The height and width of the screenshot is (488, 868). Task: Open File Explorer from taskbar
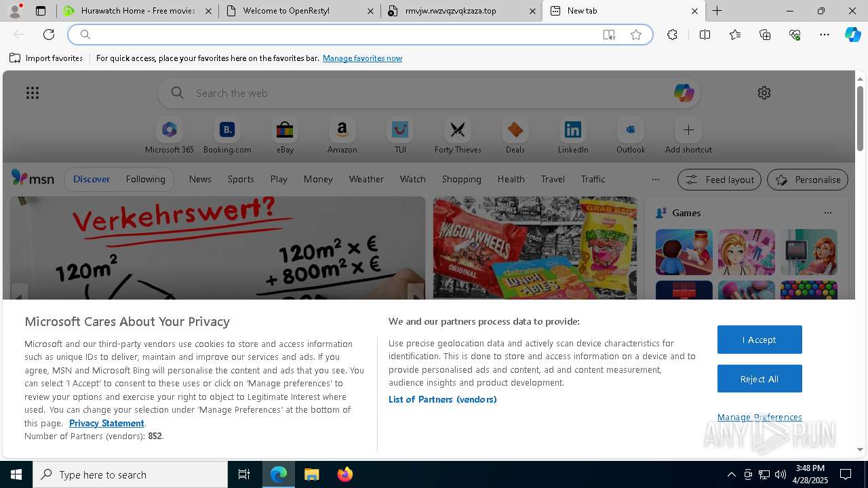point(311,474)
